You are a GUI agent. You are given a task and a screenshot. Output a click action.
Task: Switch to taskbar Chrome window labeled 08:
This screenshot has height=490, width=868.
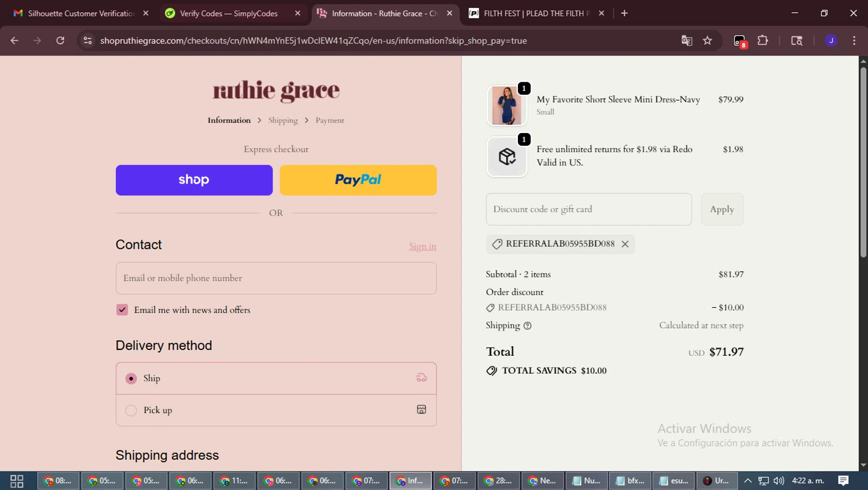(x=58, y=481)
